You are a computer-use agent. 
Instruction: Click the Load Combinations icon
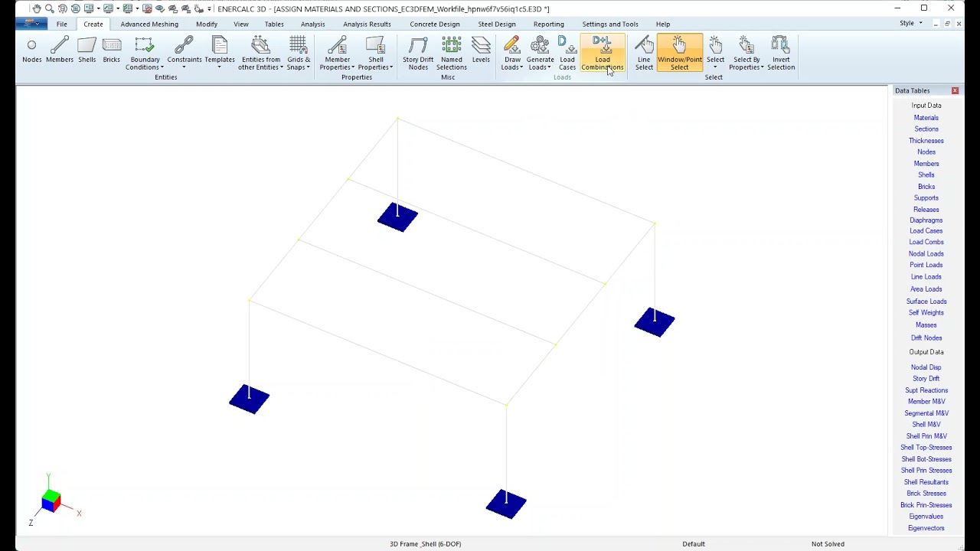click(603, 54)
